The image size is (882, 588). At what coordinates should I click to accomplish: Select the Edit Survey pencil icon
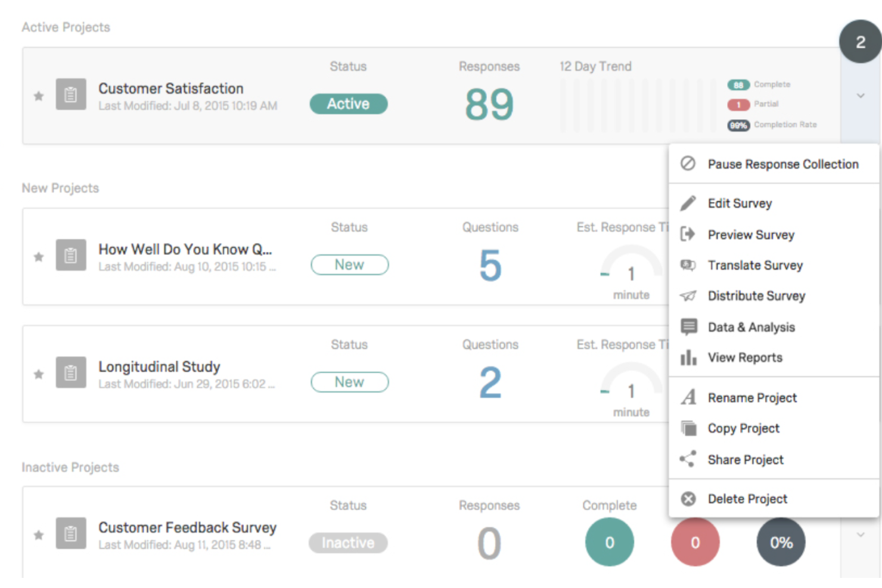click(x=688, y=203)
